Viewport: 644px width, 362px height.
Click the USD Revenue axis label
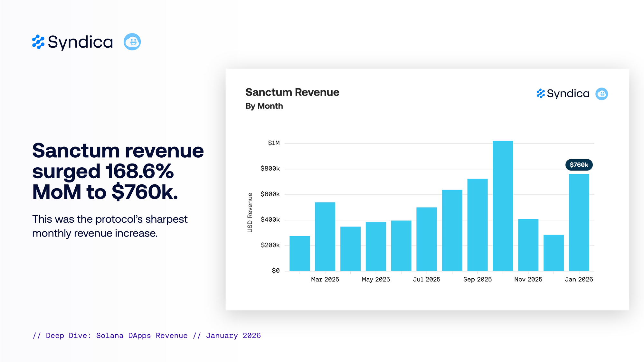[250, 212]
